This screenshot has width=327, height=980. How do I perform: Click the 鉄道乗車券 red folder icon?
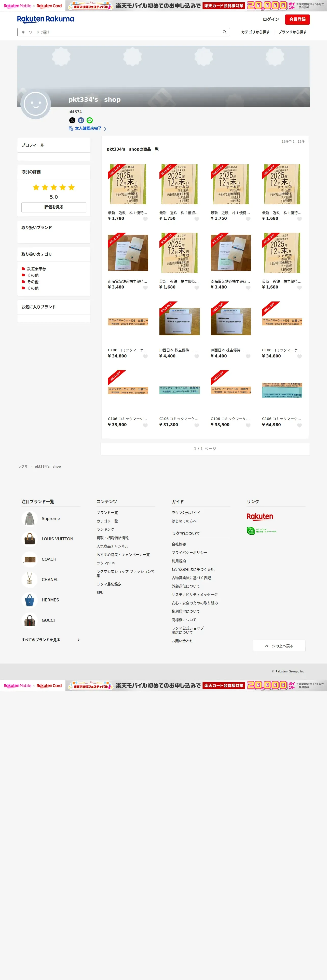23,269
